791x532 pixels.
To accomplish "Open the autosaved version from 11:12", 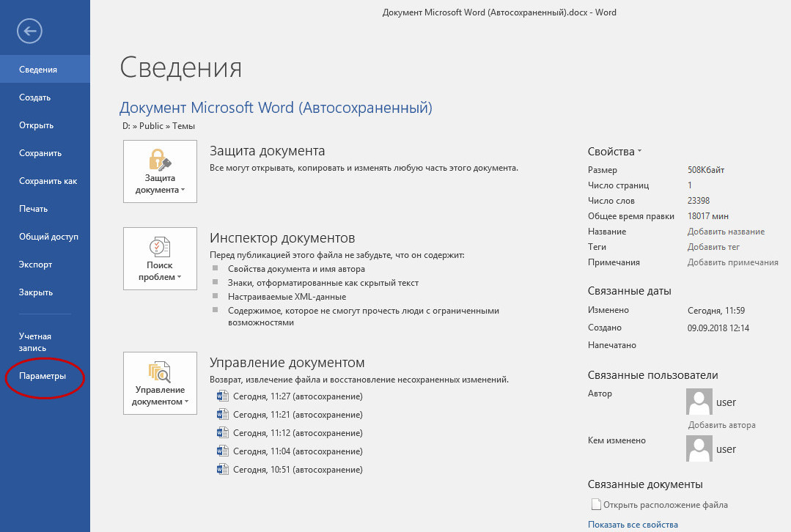I will point(298,432).
